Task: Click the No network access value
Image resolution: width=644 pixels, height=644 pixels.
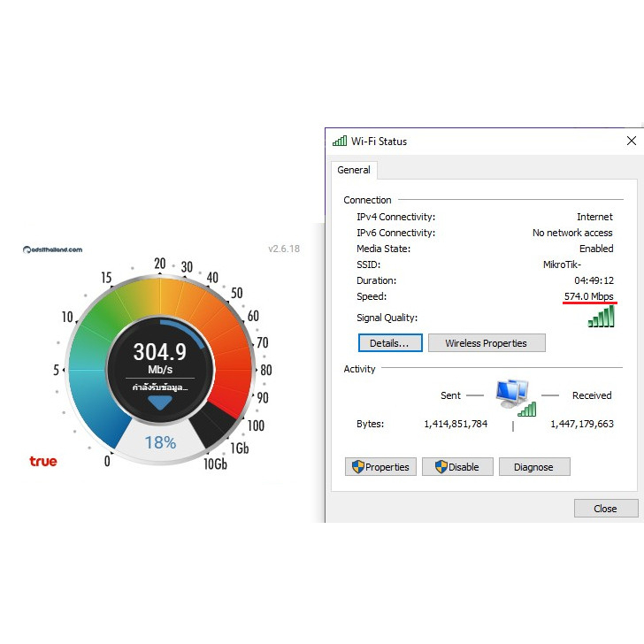Action: coord(572,233)
